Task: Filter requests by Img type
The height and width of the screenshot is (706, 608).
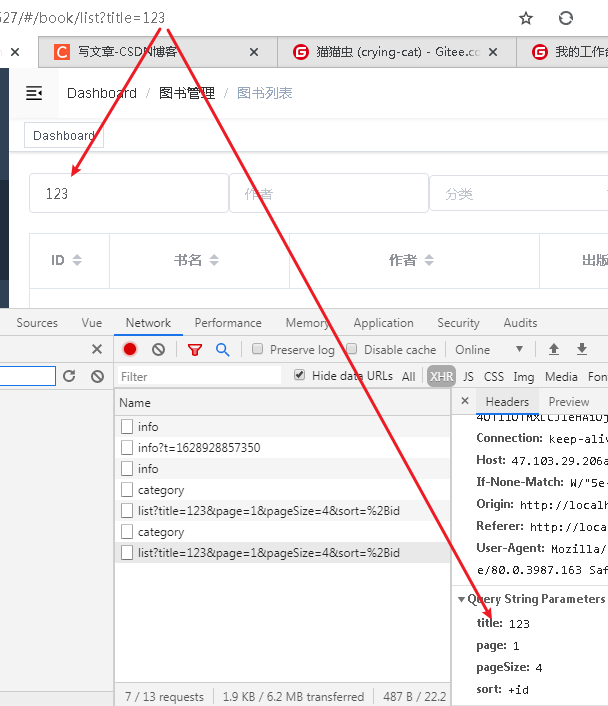Action: tap(524, 376)
